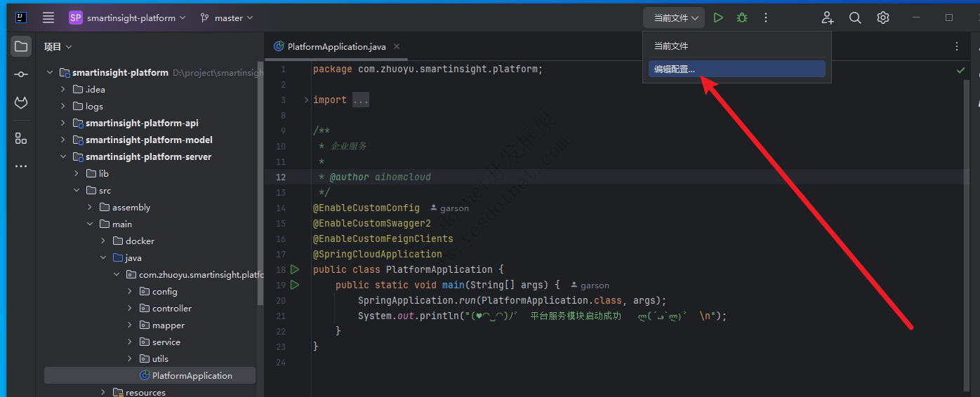Viewport: 980px width, 397px height.
Task: Open more run actions vertical dots
Action: click(766, 18)
